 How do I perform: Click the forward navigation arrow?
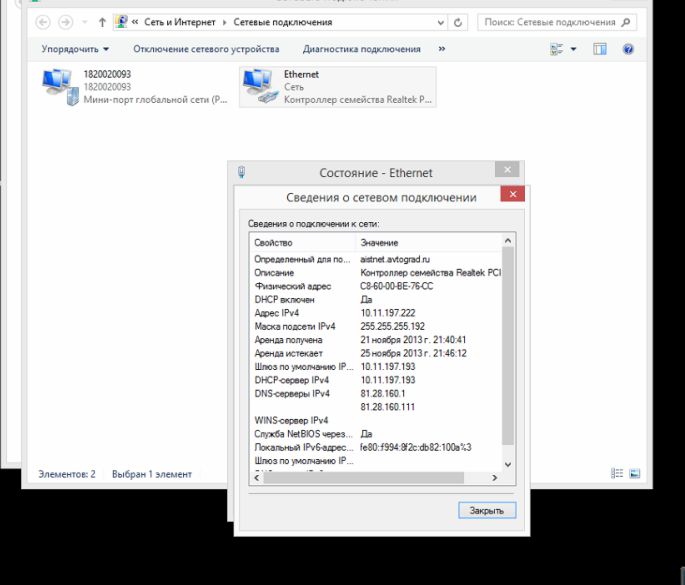66,22
